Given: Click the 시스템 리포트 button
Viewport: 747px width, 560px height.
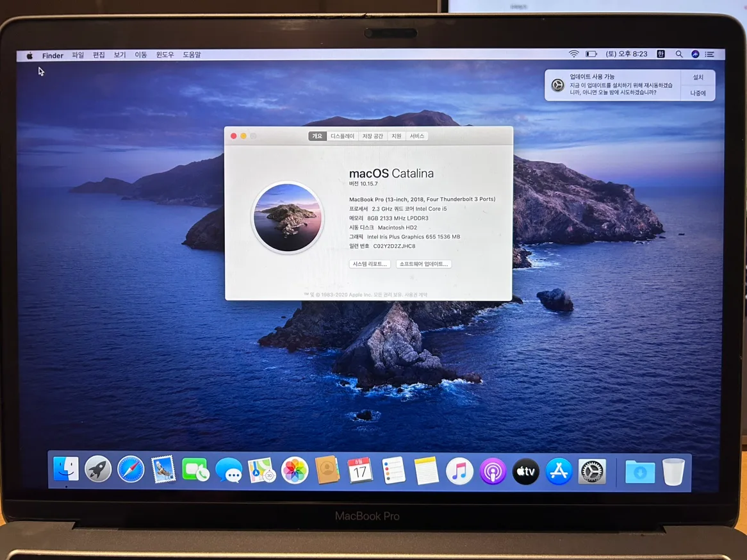Looking at the screenshot, I should click(370, 264).
